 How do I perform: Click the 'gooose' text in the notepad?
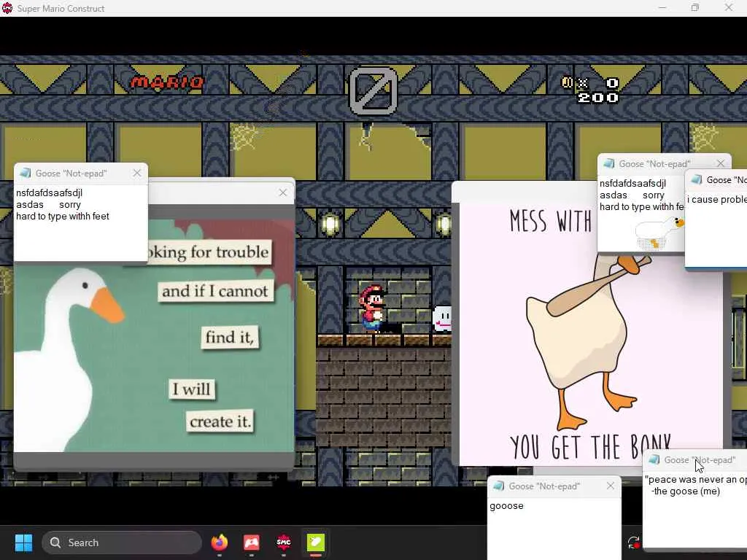[x=506, y=506]
